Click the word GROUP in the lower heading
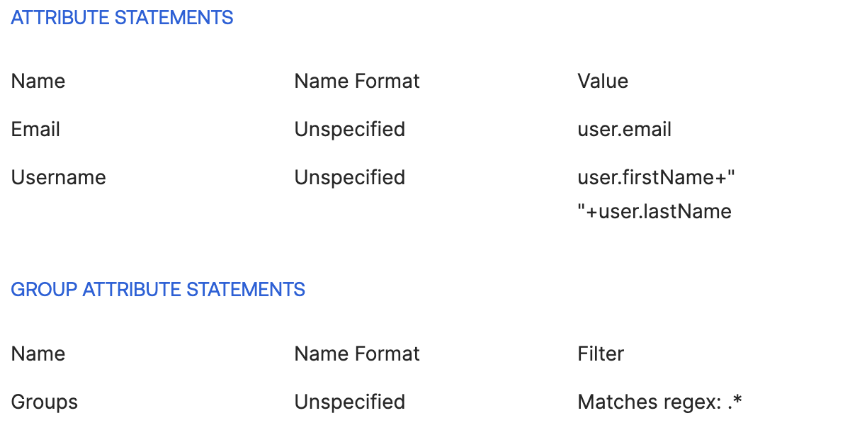The width and height of the screenshot is (848, 434). 43,290
